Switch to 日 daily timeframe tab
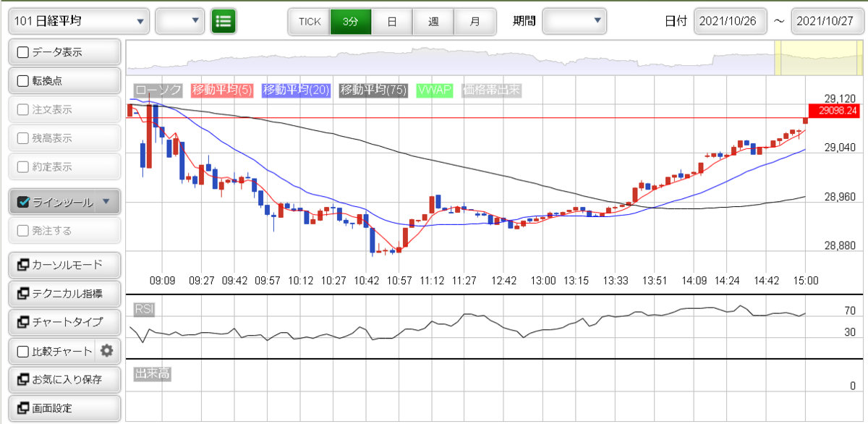The height and width of the screenshot is (424, 868). click(392, 21)
